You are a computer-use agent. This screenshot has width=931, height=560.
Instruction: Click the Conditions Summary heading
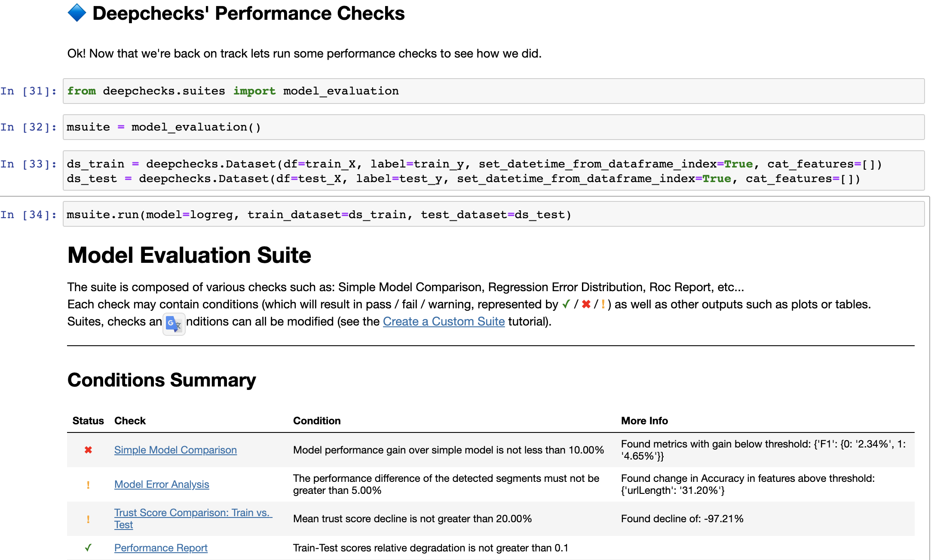[x=162, y=380]
